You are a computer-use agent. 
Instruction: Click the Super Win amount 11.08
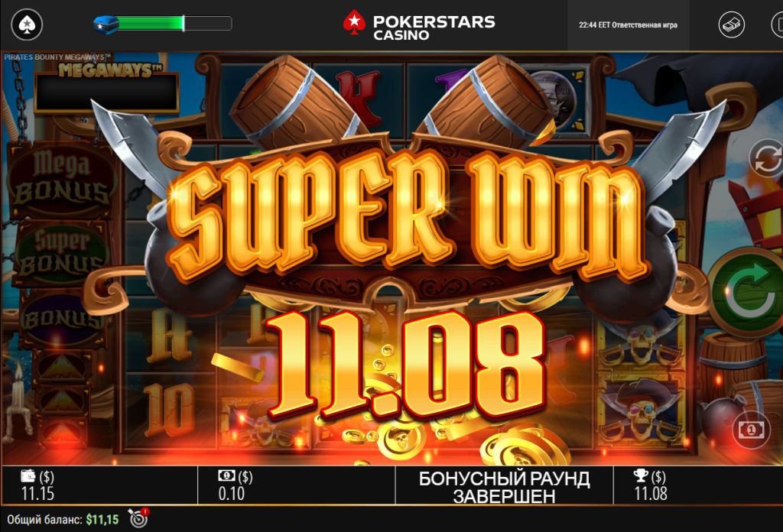coord(405,365)
